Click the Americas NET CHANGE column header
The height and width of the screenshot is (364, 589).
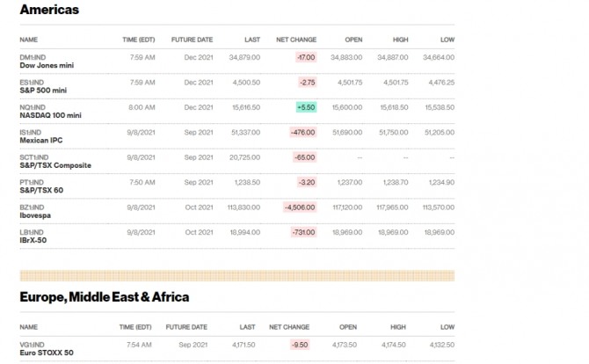[296, 40]
